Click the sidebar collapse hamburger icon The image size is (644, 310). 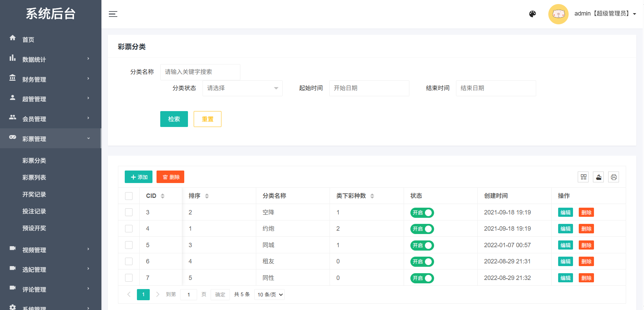pos(113,14)
